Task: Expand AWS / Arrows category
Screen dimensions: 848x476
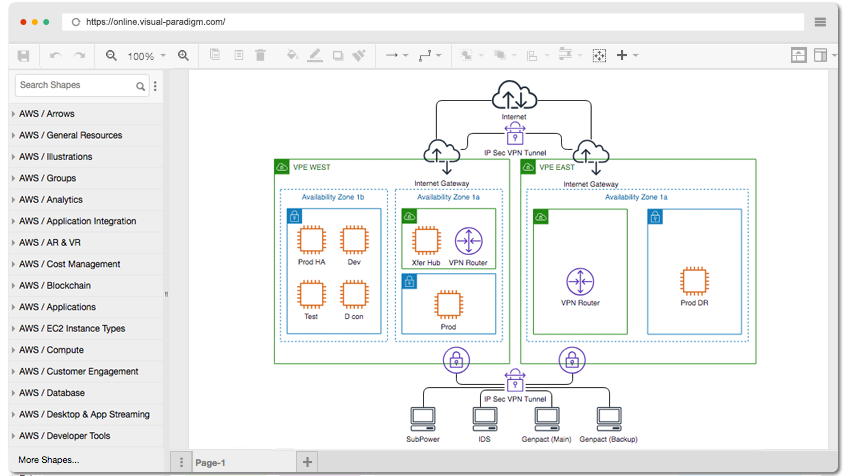Action: (86, 114)
